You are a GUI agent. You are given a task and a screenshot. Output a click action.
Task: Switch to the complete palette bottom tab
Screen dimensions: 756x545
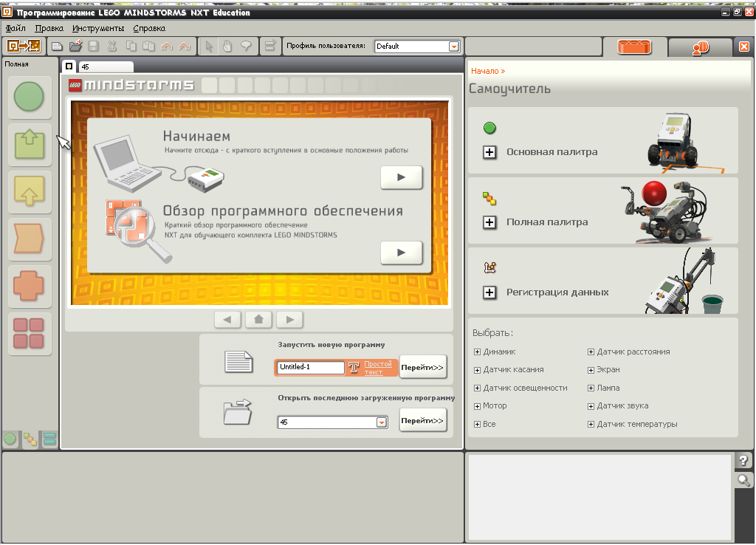30,439
